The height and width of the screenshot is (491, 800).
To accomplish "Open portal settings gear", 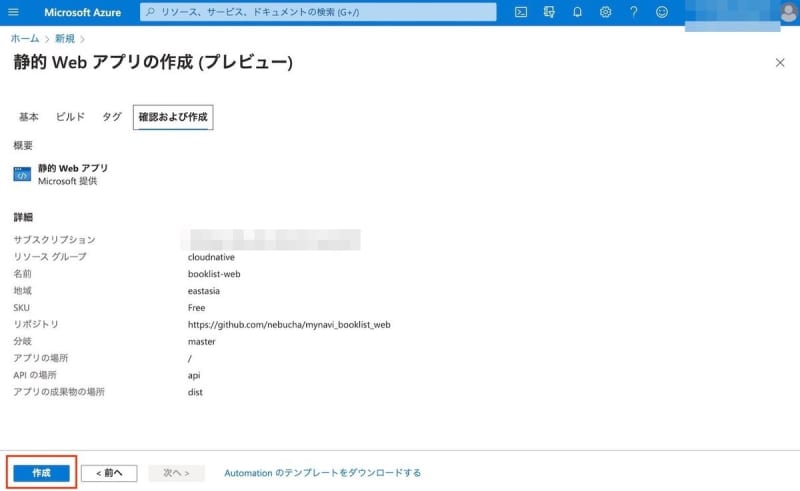I will [x=605, y=12].
